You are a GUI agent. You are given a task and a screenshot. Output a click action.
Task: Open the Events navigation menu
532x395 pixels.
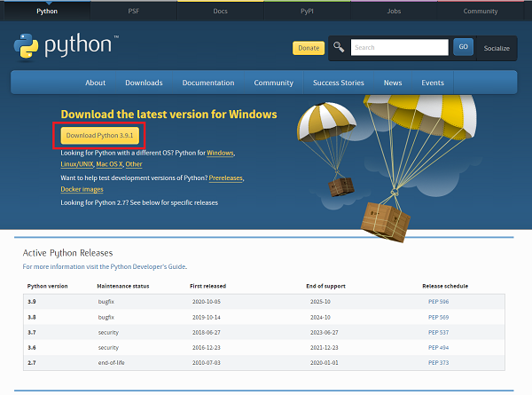[x=433, y=83]
